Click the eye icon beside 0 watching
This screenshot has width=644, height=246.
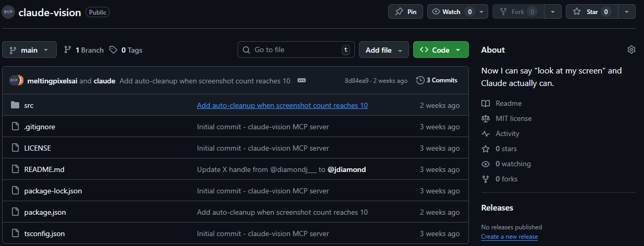tap(486, 164)
